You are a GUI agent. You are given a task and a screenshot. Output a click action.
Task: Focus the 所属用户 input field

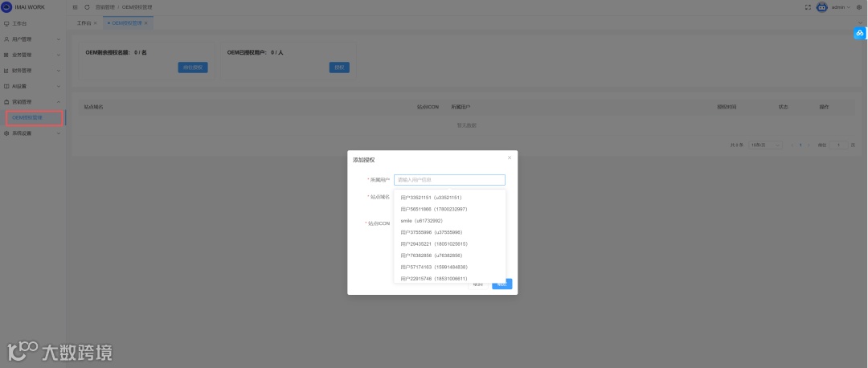[x=449, y=180]
